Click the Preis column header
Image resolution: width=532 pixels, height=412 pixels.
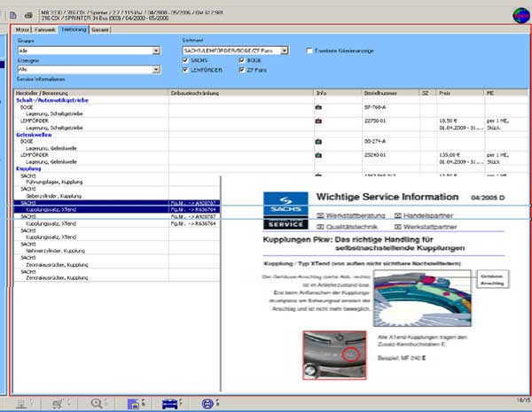[x=444, y=92]
